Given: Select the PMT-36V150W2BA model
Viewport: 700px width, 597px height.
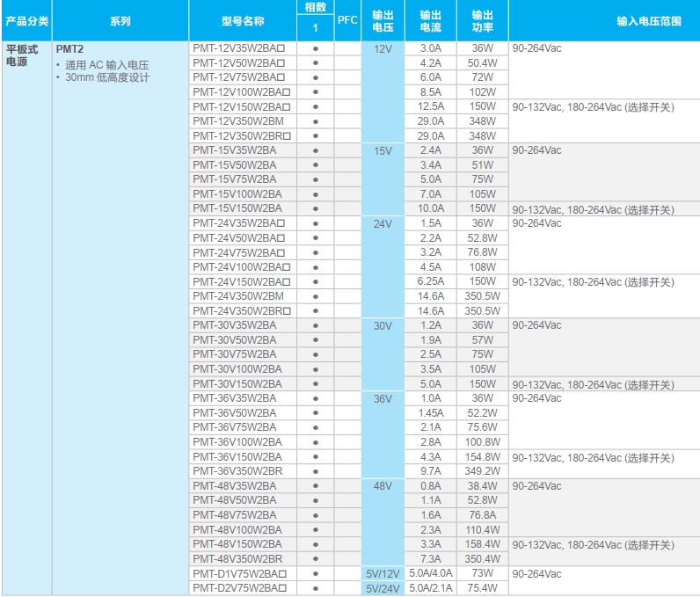Looking at the screenshot, I should tap(237, 457).
